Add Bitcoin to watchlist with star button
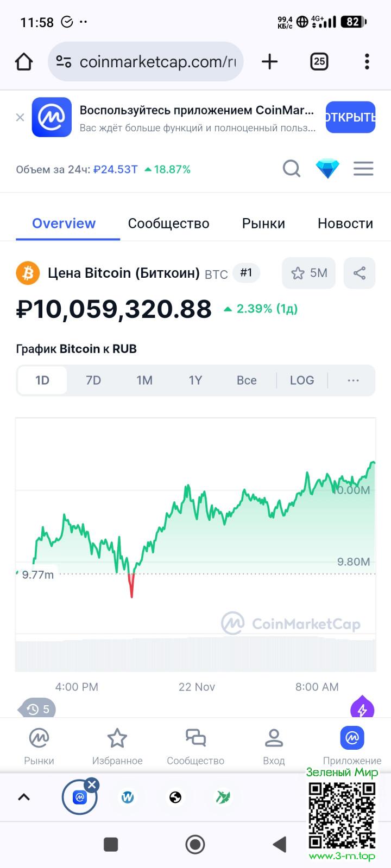The width and height of the screenshot is (391, 868). tap(308, 273)
